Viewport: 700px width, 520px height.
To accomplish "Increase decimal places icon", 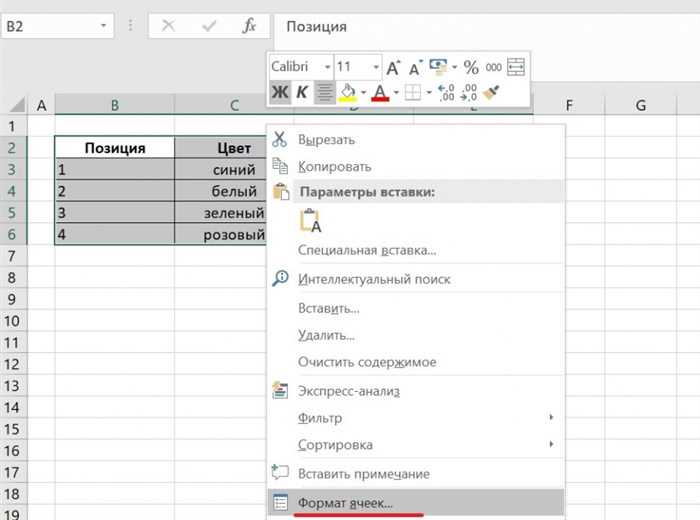I will pos(446,92).
